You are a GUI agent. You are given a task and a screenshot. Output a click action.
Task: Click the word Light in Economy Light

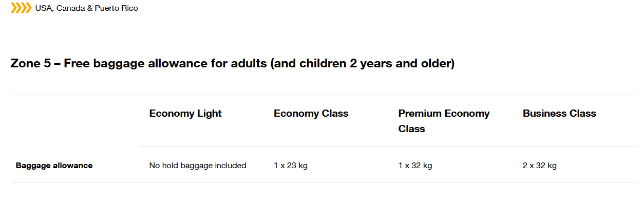pyautogui.click(x=209, y=114)
